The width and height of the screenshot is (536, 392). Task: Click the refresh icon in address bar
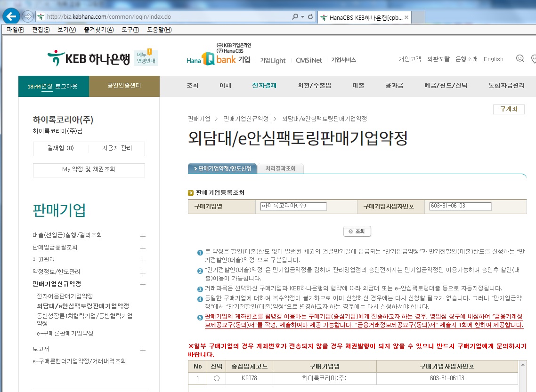(x=310, y=16)
